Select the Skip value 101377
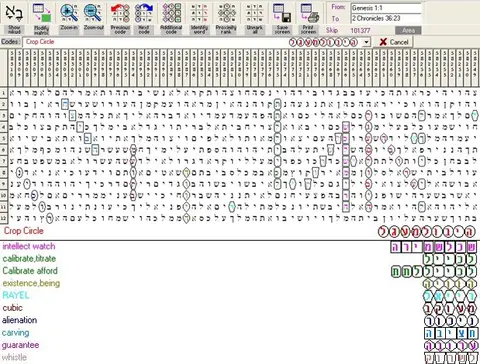This screenshot has height=364, width=480. point(360,31)
